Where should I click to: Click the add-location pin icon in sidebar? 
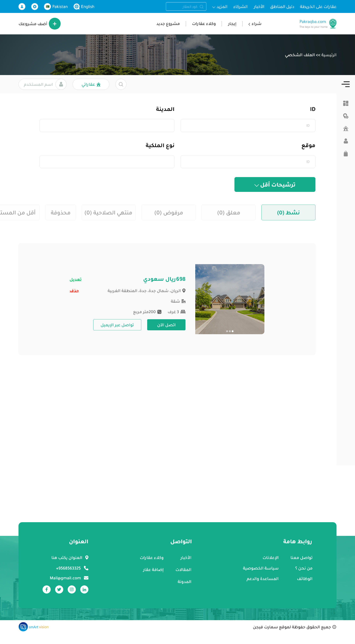coord(346,116)
